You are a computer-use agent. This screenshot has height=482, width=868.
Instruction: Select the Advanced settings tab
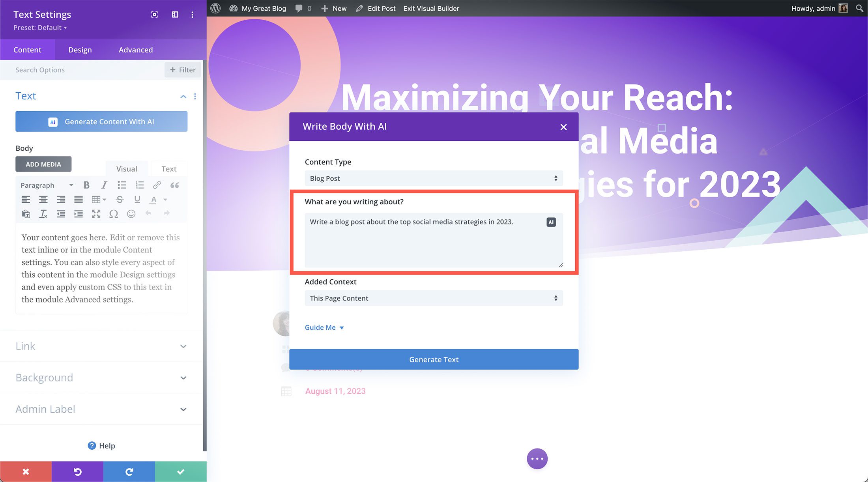tap(135, 50)
